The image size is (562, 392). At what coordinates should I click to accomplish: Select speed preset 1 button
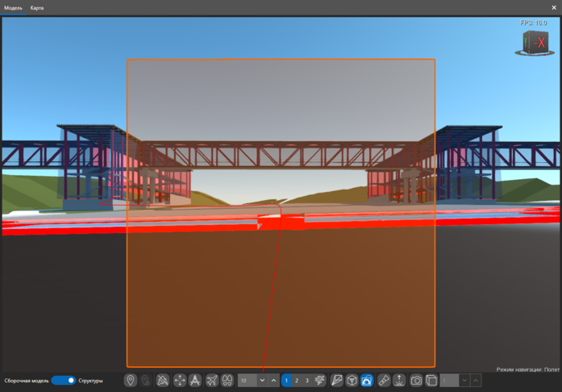point(286,380)
